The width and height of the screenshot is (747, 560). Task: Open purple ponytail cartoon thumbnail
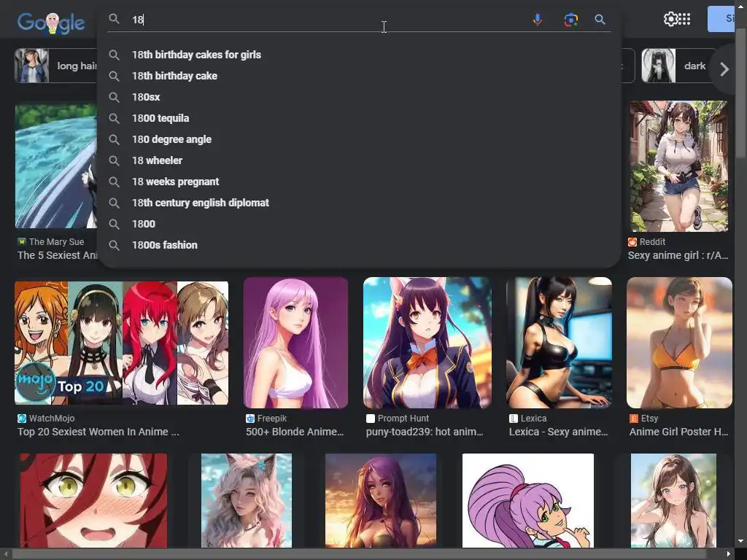528,500
